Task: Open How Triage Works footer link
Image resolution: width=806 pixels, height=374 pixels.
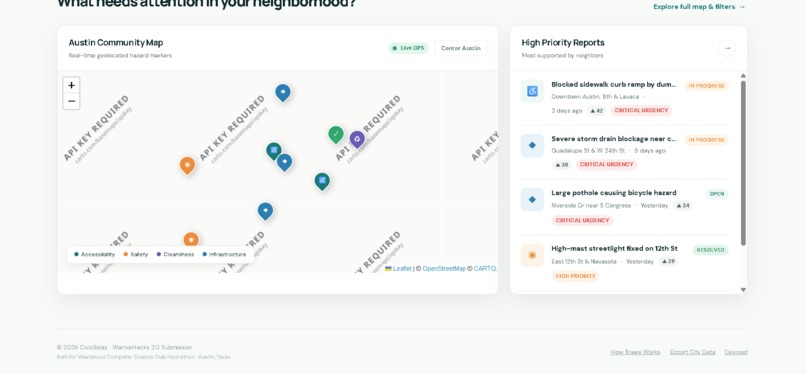Action: tap(635, 352)
